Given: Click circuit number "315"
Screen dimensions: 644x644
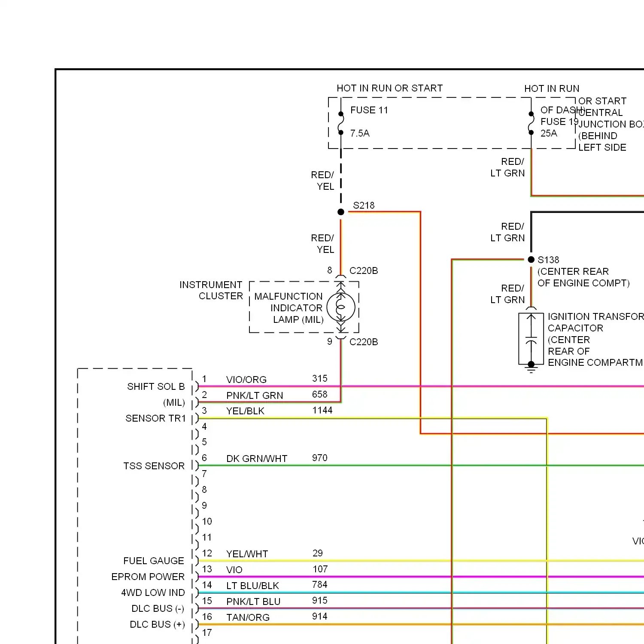Looking at the screenshot, I should coord(320,378).
